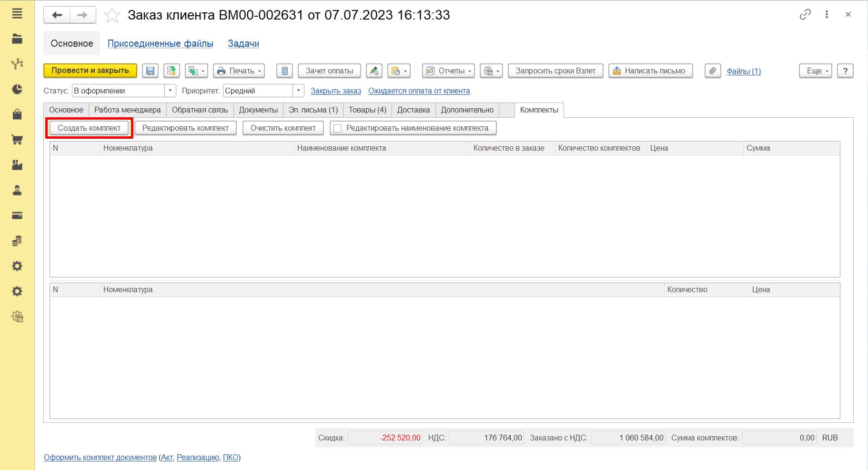
Task: Open the Еще dropdown menu
Action: [816, 71]
